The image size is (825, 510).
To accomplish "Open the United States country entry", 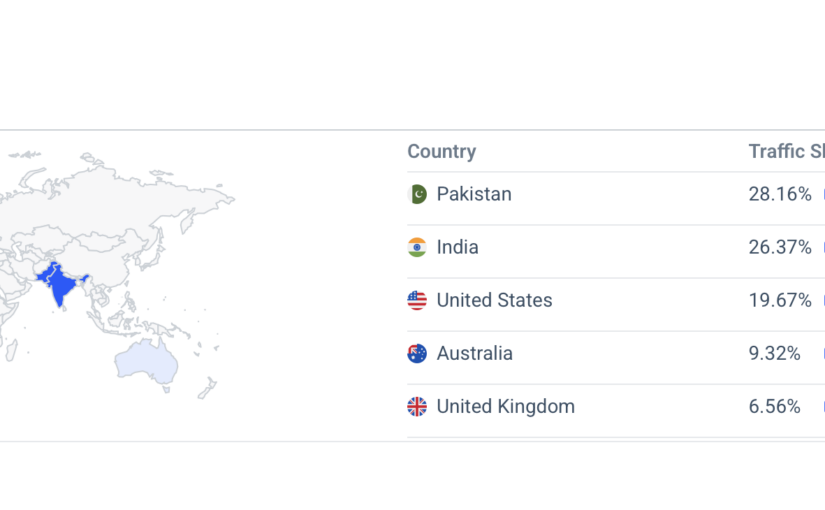I will tap(494, 300).
